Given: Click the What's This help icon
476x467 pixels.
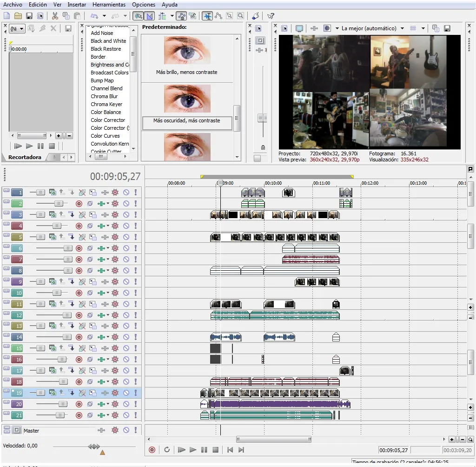Looking at the screenshot, I should pyautogui.click(x=270, y=16).
